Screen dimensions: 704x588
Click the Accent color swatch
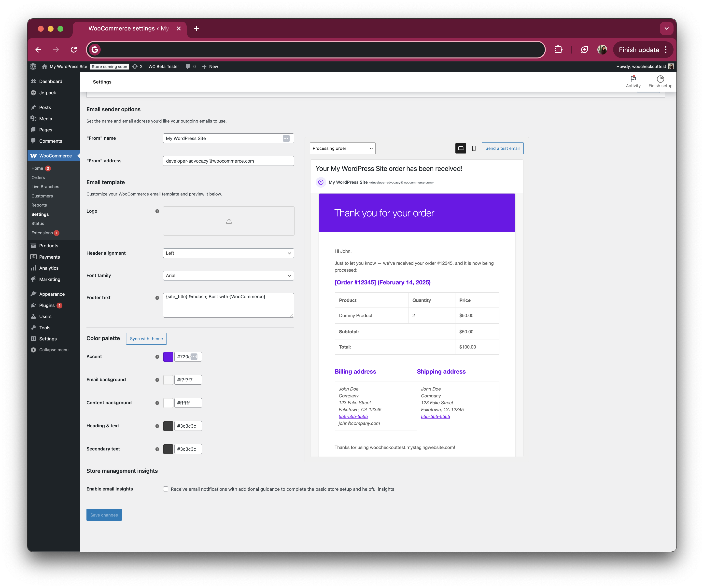click(x=168, y=357)
